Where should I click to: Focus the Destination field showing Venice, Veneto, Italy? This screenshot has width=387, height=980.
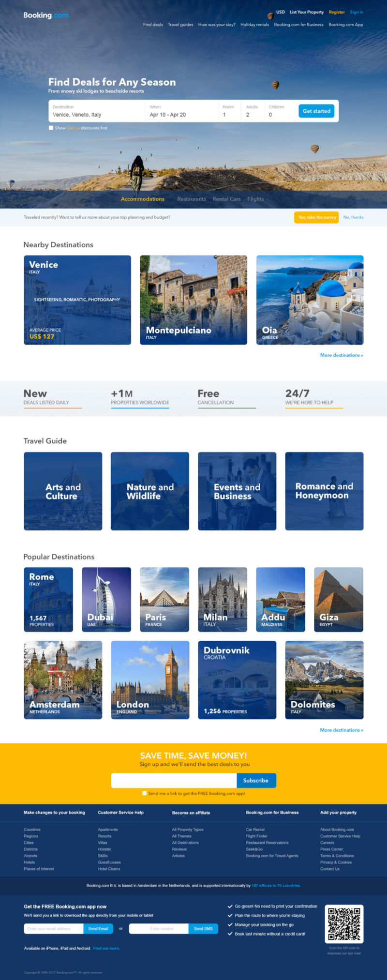coord(97,111)
